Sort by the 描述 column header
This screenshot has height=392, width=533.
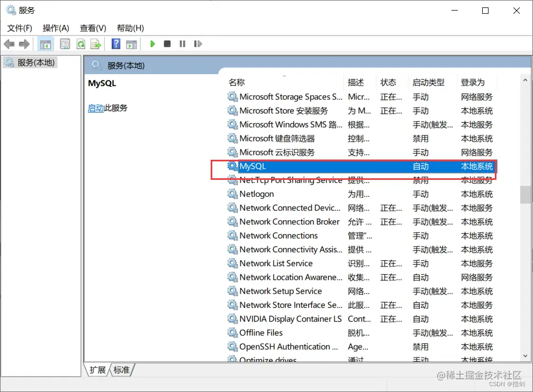pyautogui.click(x=360, y=82)
